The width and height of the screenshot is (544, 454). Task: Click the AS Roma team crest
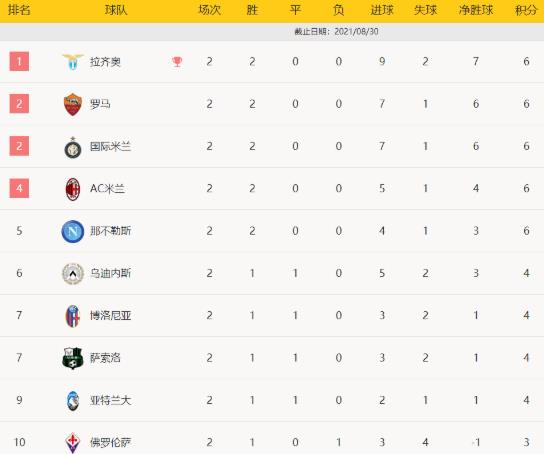point(73,104)
